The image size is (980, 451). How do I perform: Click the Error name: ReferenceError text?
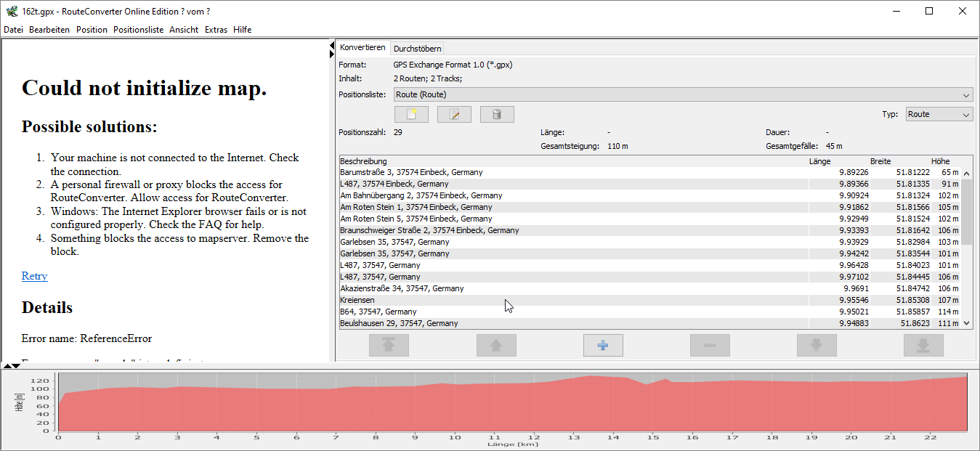point(86,338)
